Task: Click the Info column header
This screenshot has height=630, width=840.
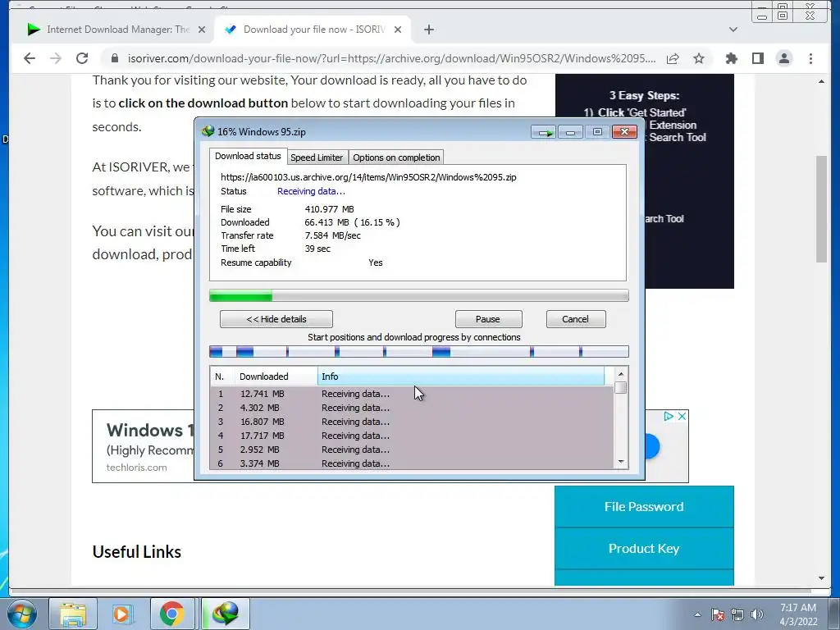Action: (x=461, y=377)
